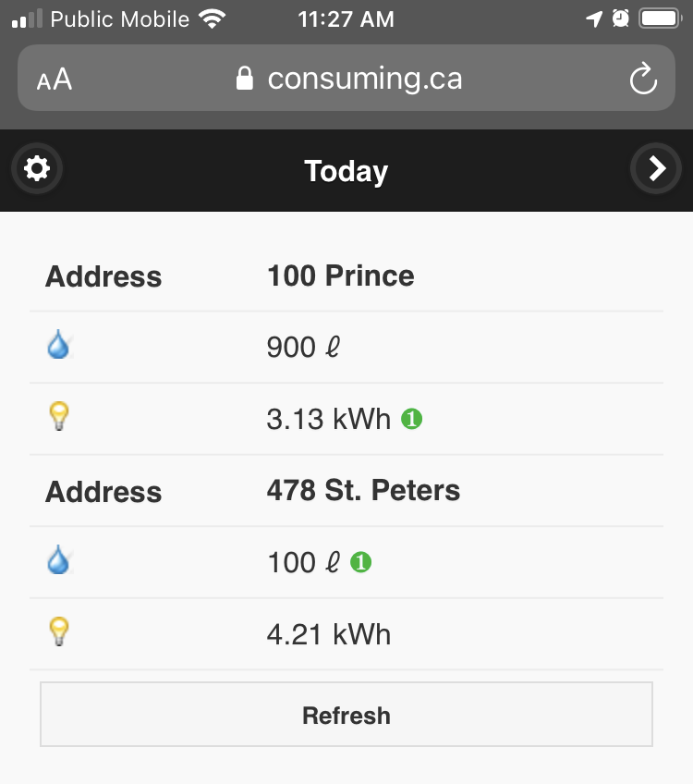Image resolution: width=693 pixels, height=784 pixels.
Task: Open Safari text size AA menu
Action: tap(55, 80)
